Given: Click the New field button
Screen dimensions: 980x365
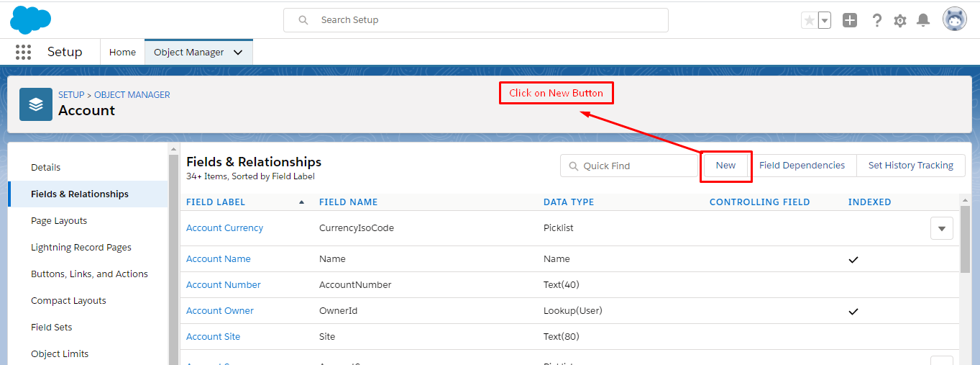Looking at the screenshot, I should (725, 166).
